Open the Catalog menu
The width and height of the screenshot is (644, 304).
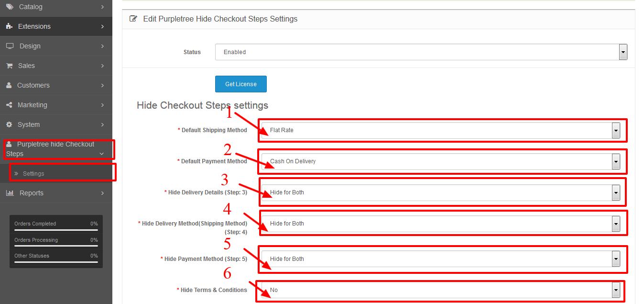pyautogui.click(x=56, y=7)
